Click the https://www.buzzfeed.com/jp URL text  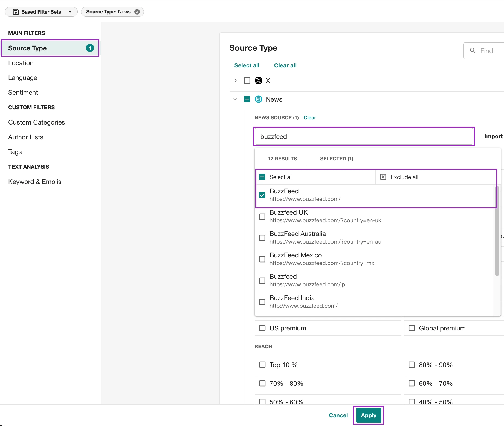[x=307, y=284]
